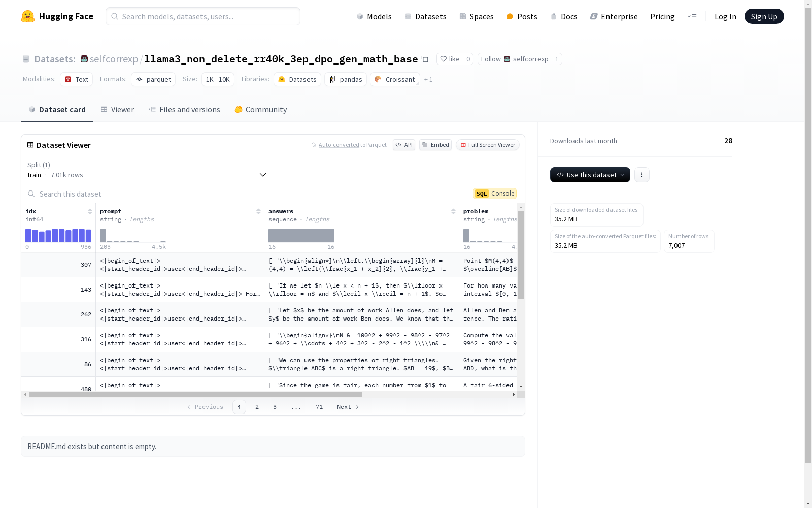This screenshot has width=812, height=508.
Task: Click the follower count next to Follow
Action: tap(557, 59)
